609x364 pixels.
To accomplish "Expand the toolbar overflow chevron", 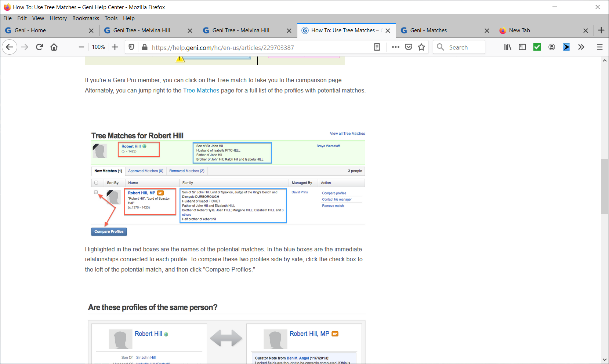I will pyautogui.click(x=581, y=47).
